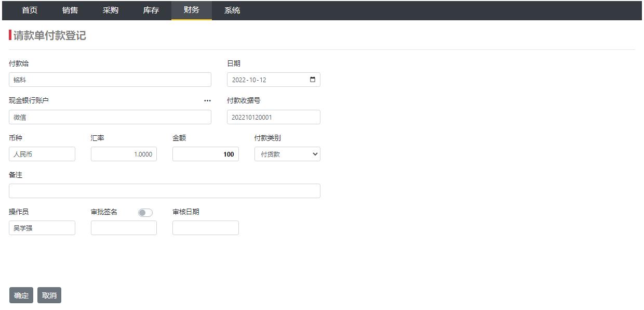Go to the 首页 menu
644x310 pixels.
coord(30,10)
